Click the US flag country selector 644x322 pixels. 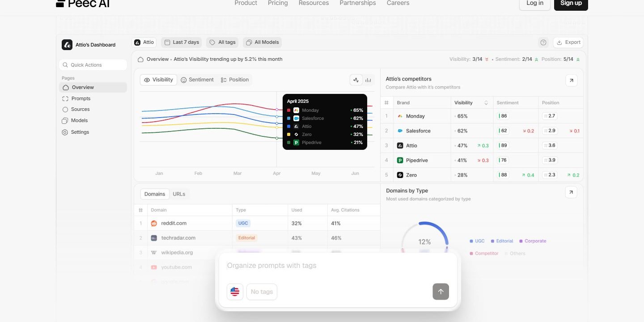click(235, 292)
